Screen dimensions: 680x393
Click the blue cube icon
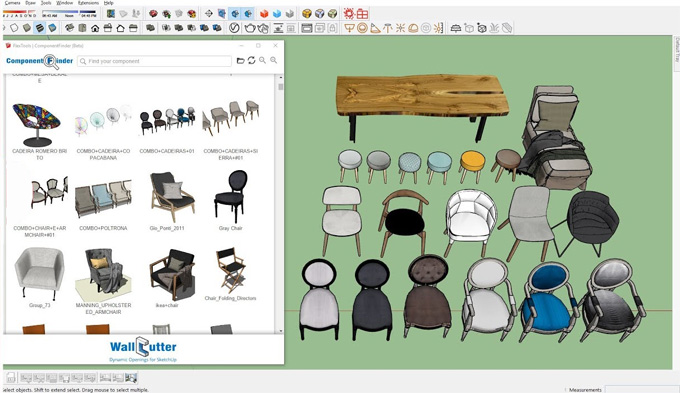(x=277, y=14)
